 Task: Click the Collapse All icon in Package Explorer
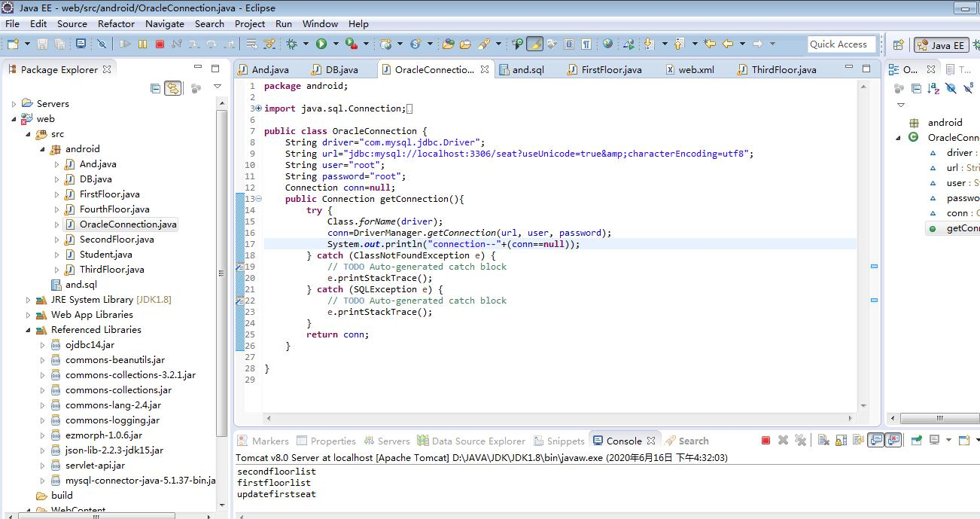click(156, 88)
